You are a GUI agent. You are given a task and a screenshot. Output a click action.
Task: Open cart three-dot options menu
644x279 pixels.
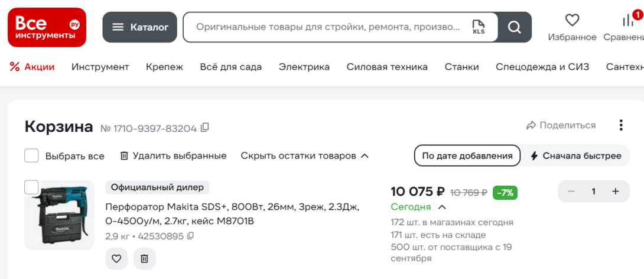click(621, 125)
